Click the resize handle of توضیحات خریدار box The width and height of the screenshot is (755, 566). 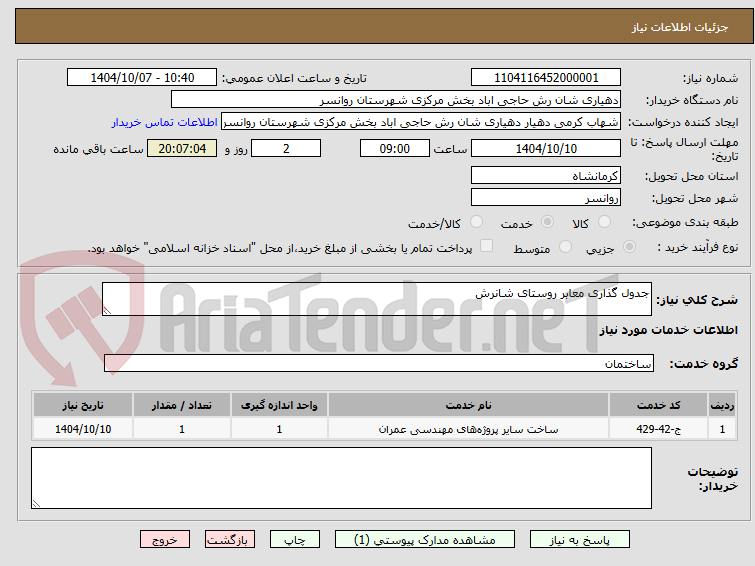36,504
